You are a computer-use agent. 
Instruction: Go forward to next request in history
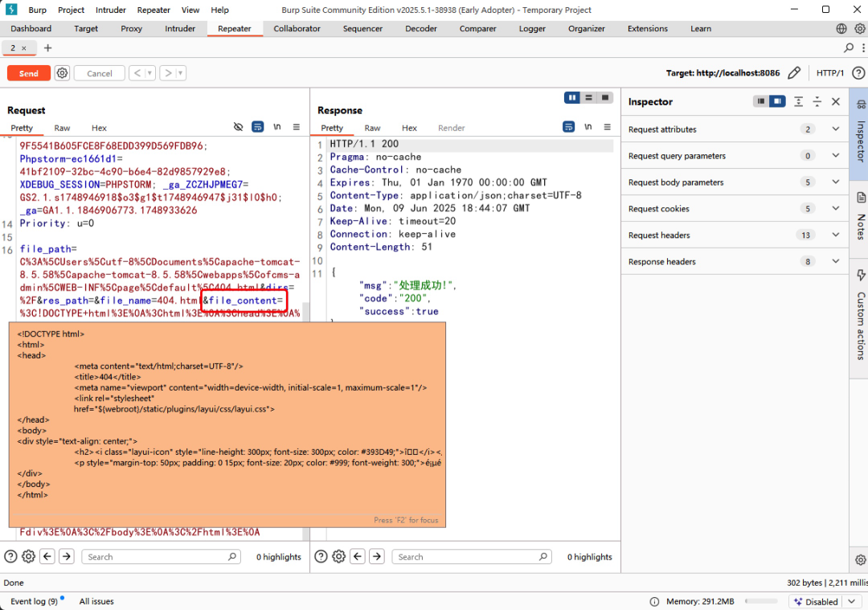pos(168,73)
